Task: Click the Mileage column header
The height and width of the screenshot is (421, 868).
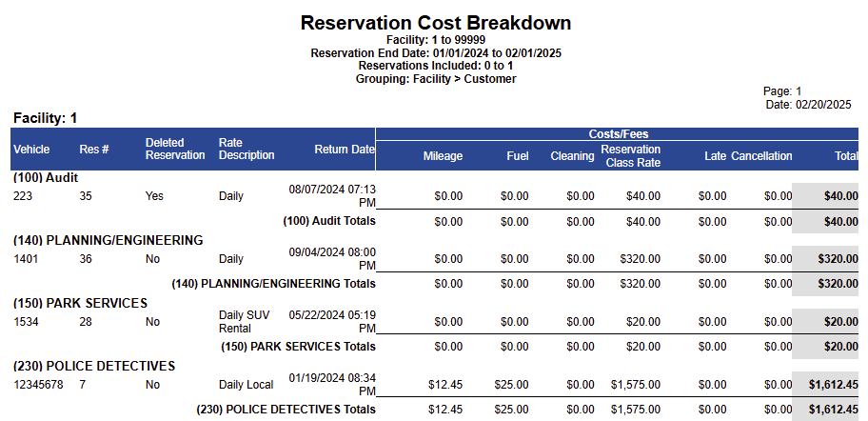Action: (x=443, y=155)
